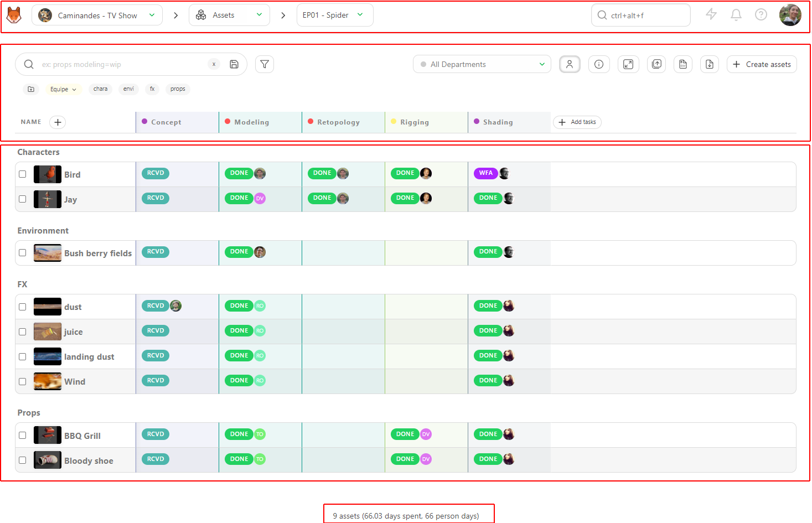Select the Jay asset checkbox
The height and width of the screenshot is (523, 812).
point(23,199)
